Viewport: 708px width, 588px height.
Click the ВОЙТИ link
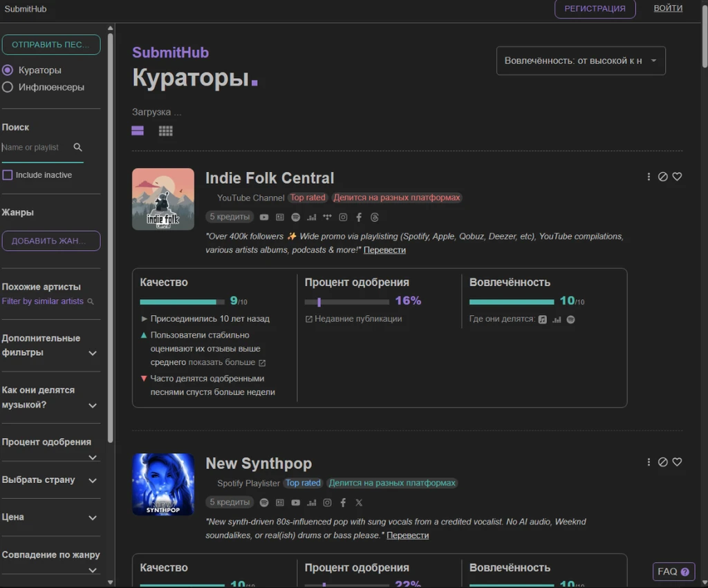tap(668, 8)
